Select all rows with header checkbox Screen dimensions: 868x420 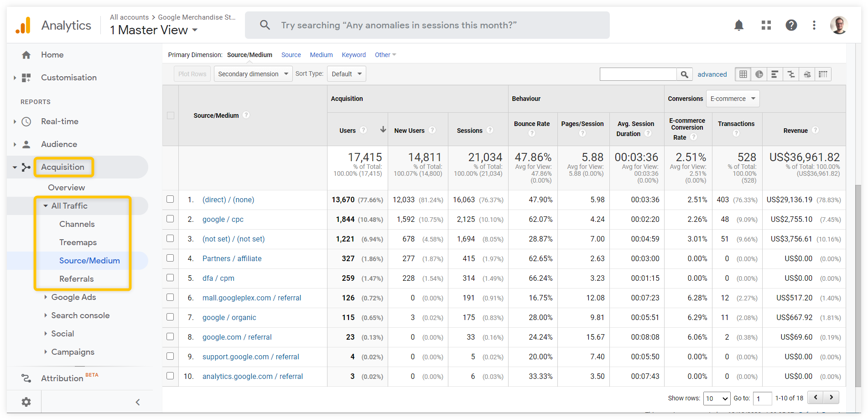[171, 115]
